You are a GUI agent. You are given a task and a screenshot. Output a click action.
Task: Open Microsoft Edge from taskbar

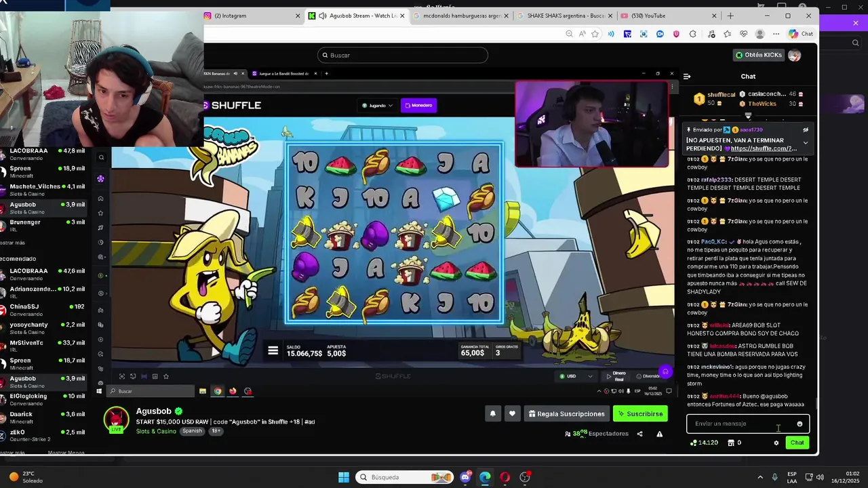[485, 477]
